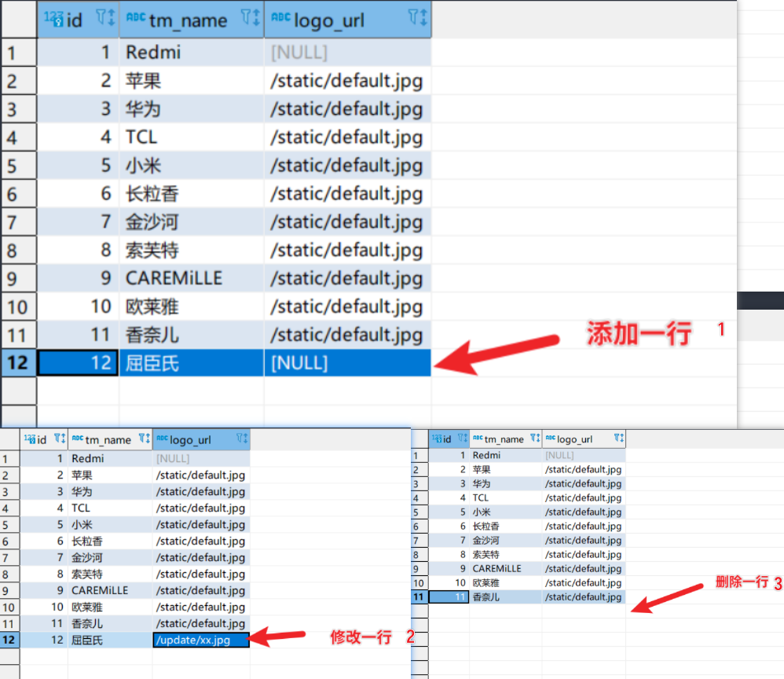
Task: Click the 欧莱雅 cell in the bottom-right grid
Action: pyautogui.click(x=506, y=583)
